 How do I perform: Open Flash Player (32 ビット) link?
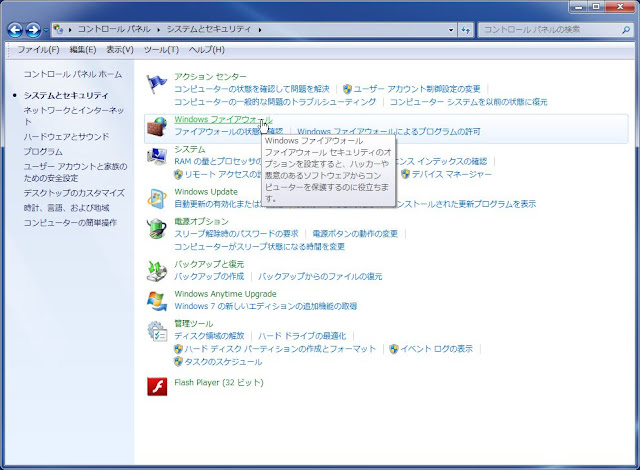click(x=219, y=383)
